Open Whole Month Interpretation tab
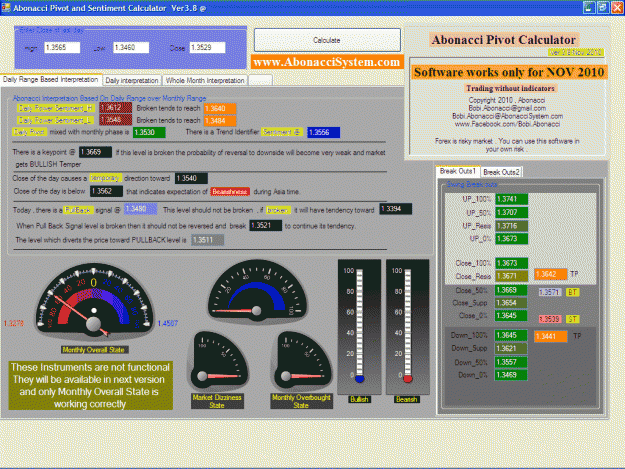This screenshot has width=625, height=469. point(205,80)
